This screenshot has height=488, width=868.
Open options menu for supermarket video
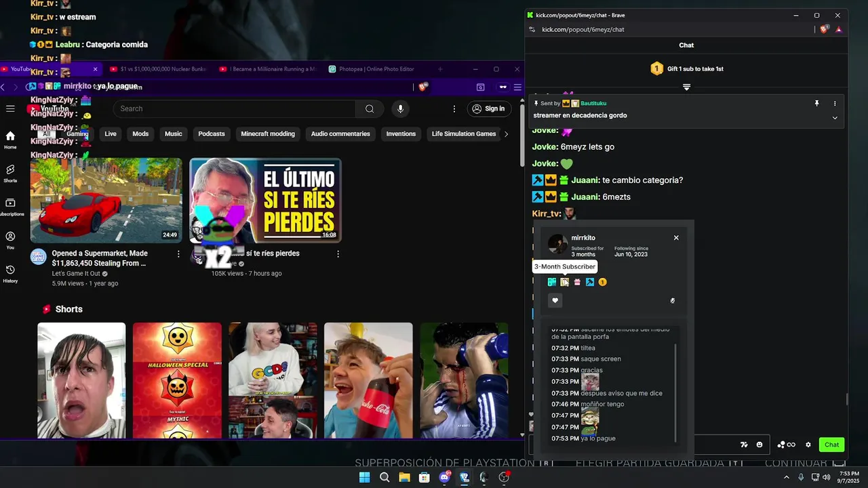tap(178, 253)
